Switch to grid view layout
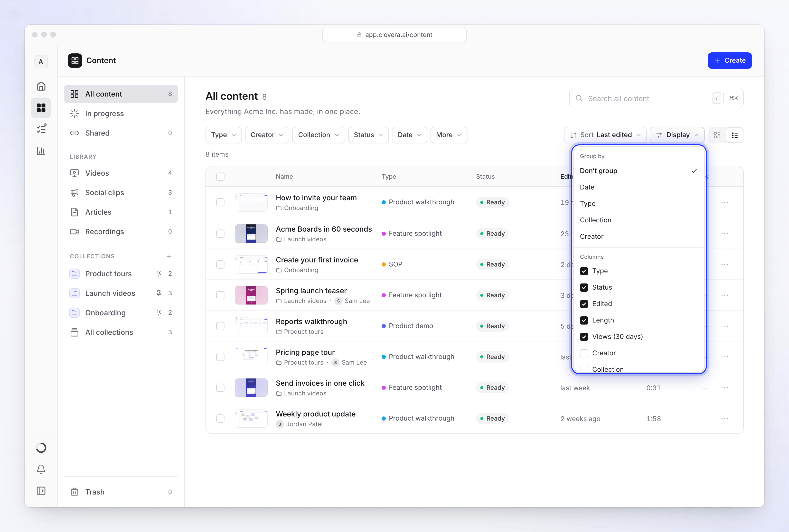Viewport: 789px width, 532px height. (x=717, y=135)
